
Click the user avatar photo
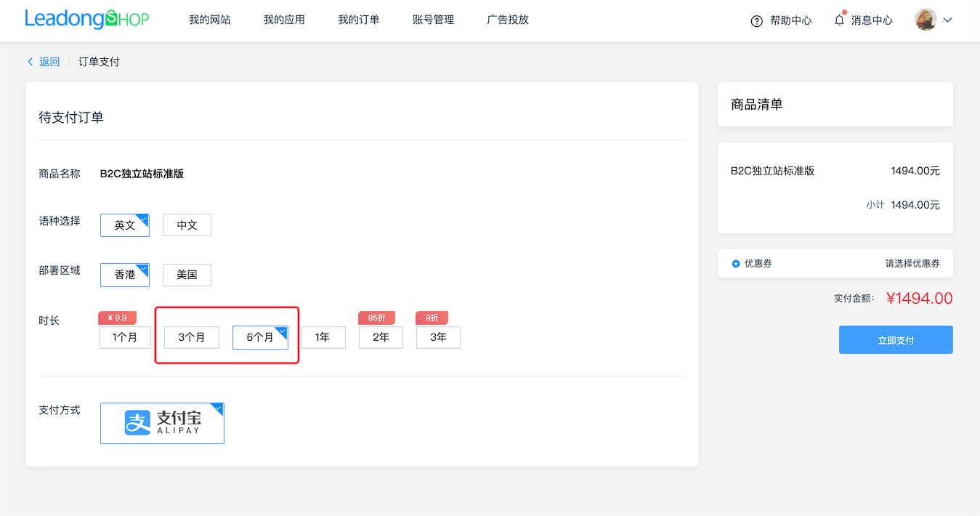pos(926,20)
